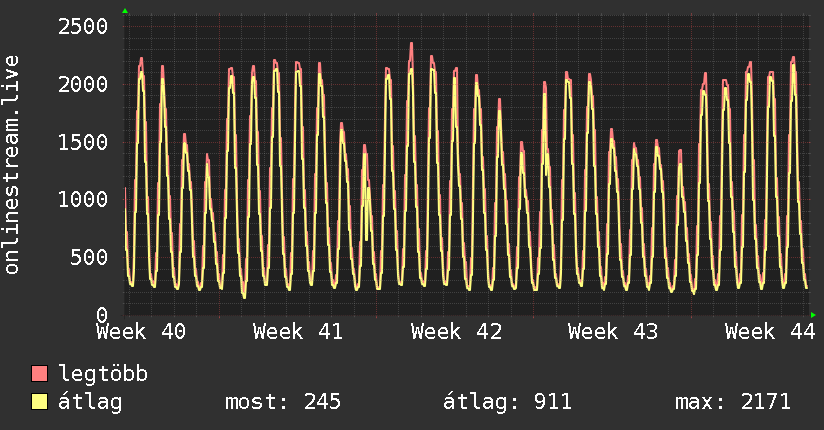This screenshot has width=824, height=430.
Task: Click the 'Week 43' axis label
Action: [x=613, y=332]
